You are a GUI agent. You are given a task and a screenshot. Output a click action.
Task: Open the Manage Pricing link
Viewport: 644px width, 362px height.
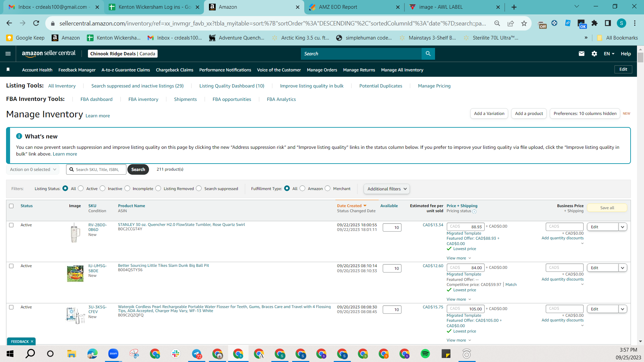(434, 86)
